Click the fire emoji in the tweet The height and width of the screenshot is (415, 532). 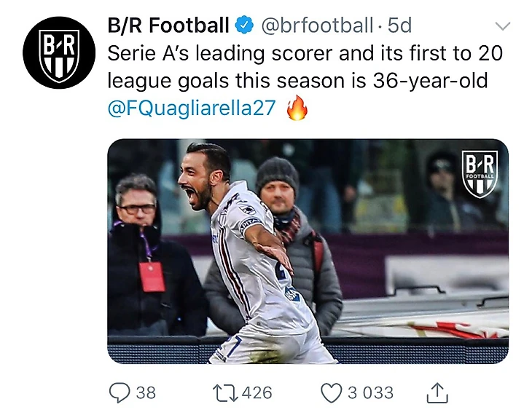tap(297, 109)
